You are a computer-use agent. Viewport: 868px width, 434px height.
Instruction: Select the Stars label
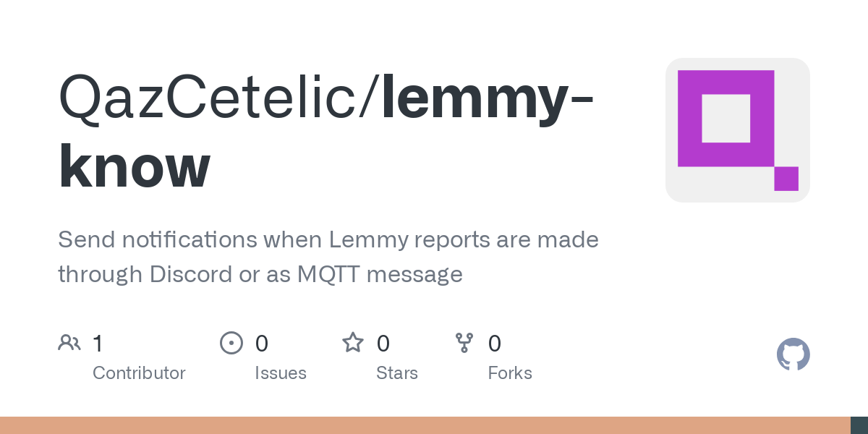coord(397,373)
